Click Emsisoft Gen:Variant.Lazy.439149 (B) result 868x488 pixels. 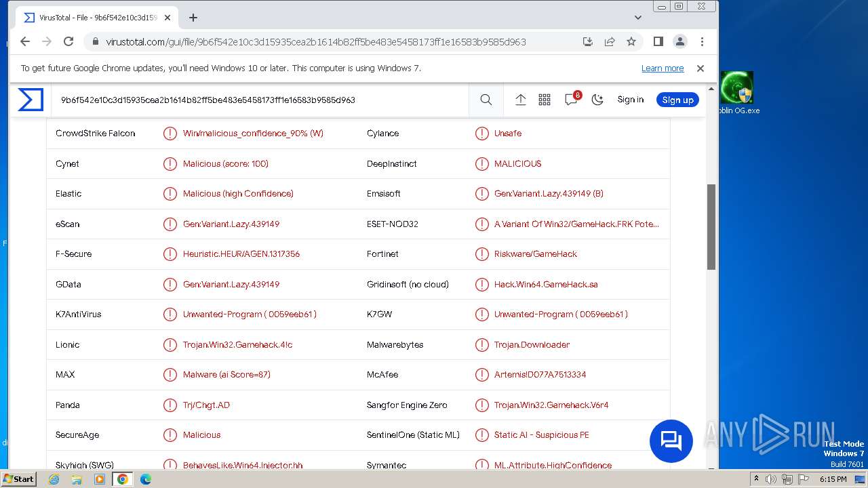[549, 194]
